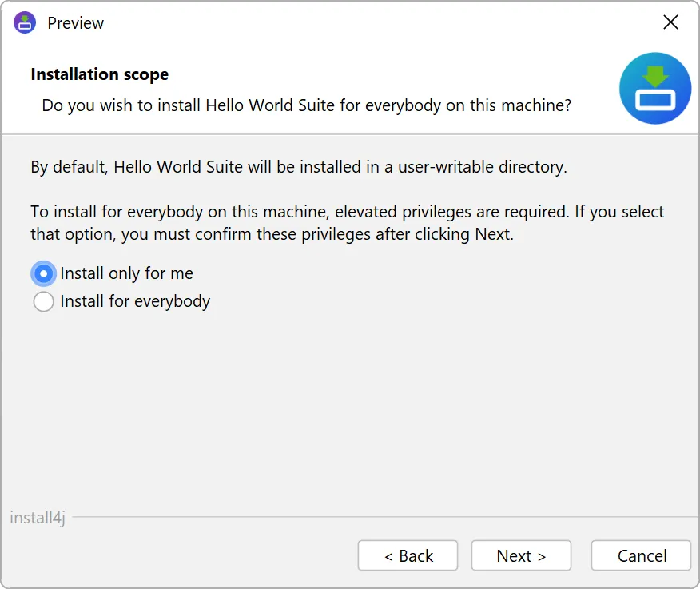This screenshot has width=700, height=589.
Task: Click the "By default, Hello World Suite" paragraph
Action: click(298, 167)
